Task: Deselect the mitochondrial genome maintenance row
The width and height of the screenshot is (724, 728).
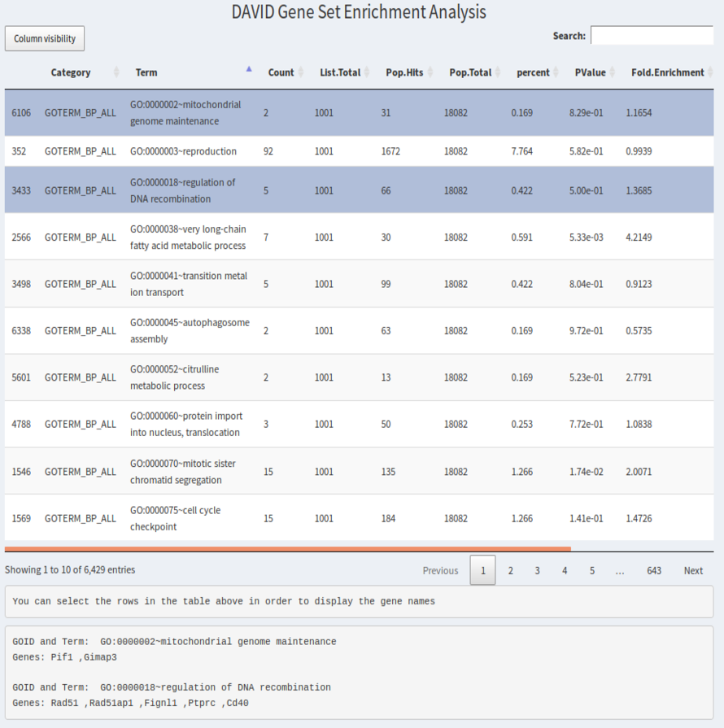Action: [x=185, y=113]
